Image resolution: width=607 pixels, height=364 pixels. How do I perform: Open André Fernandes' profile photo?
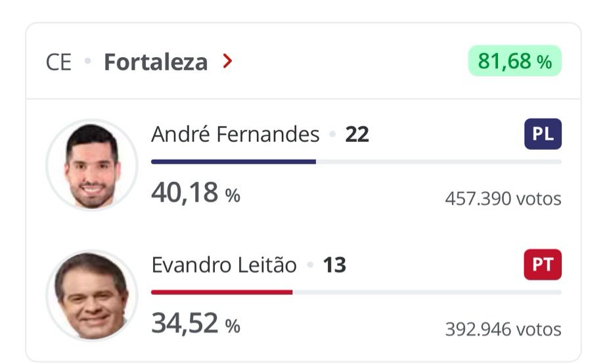pos(92,165)
